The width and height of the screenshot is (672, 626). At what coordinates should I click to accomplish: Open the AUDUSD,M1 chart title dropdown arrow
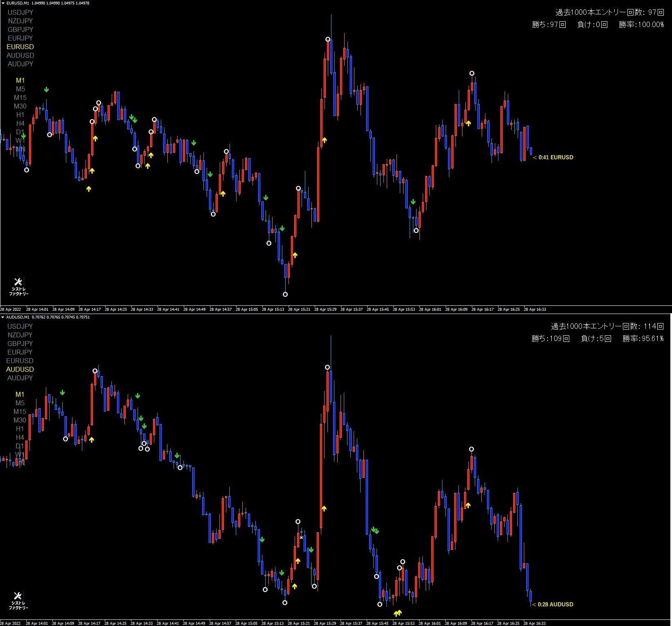click(3, 317)
